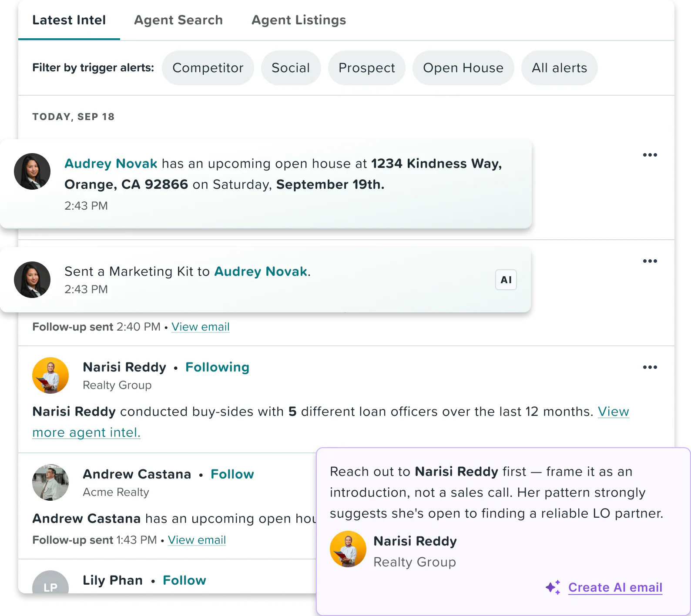Click the Lily Phan name

pyautogui.click(x=113, y=580)
